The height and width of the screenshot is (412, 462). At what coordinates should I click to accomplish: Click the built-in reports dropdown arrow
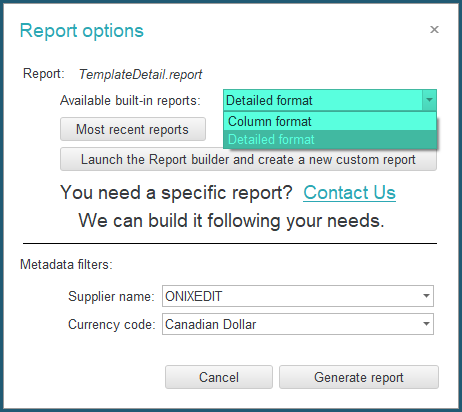tap(429, 100)
